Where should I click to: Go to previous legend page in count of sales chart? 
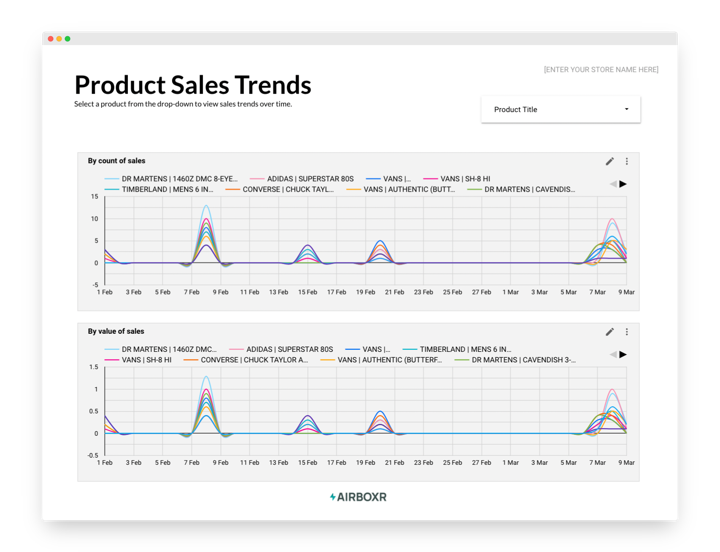613,184
